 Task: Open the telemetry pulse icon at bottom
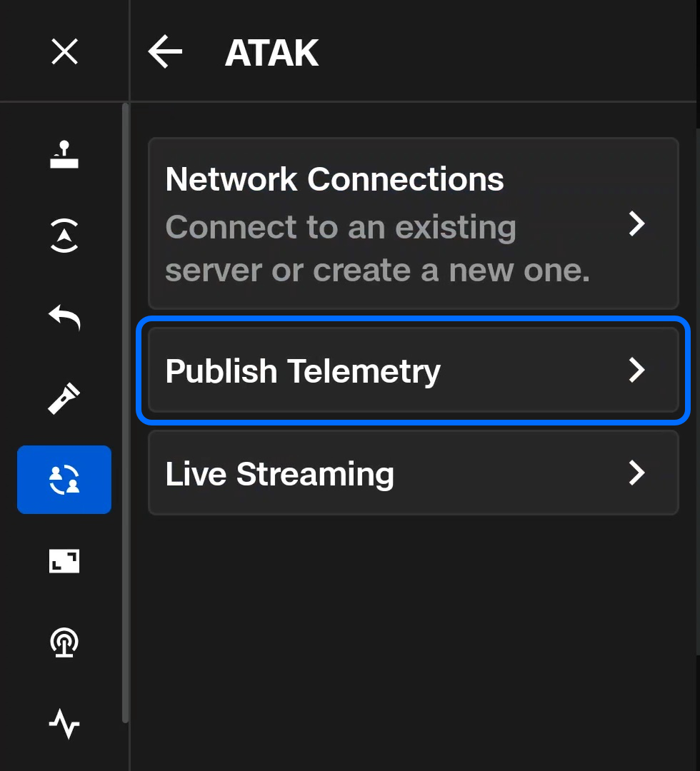coord(64,723)
